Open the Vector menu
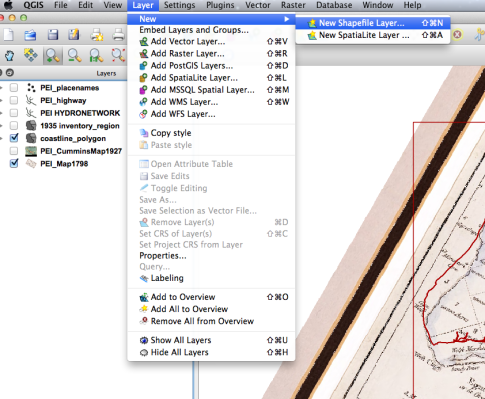The width and height of the screenshot is (485, 399). click(x=258, y=5)
